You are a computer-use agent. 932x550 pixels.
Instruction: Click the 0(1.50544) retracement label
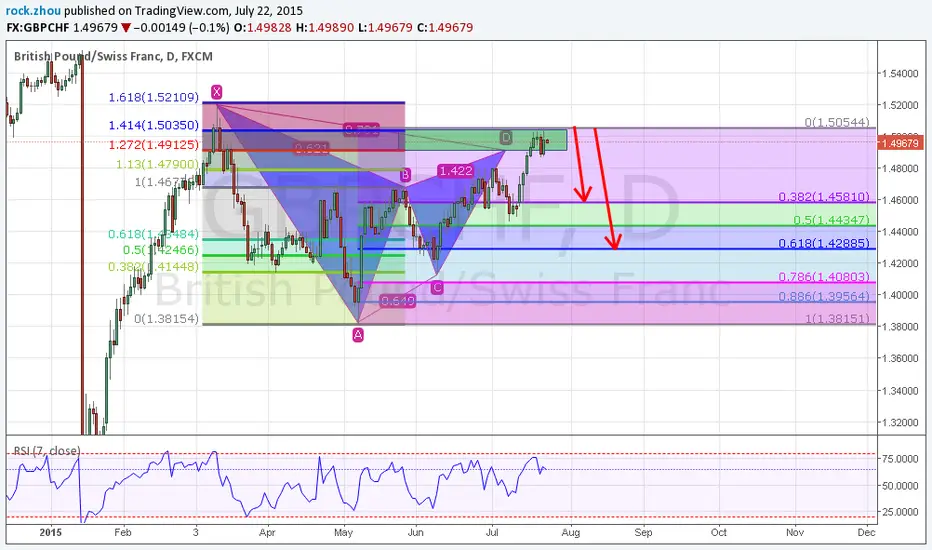coord(837,122)
